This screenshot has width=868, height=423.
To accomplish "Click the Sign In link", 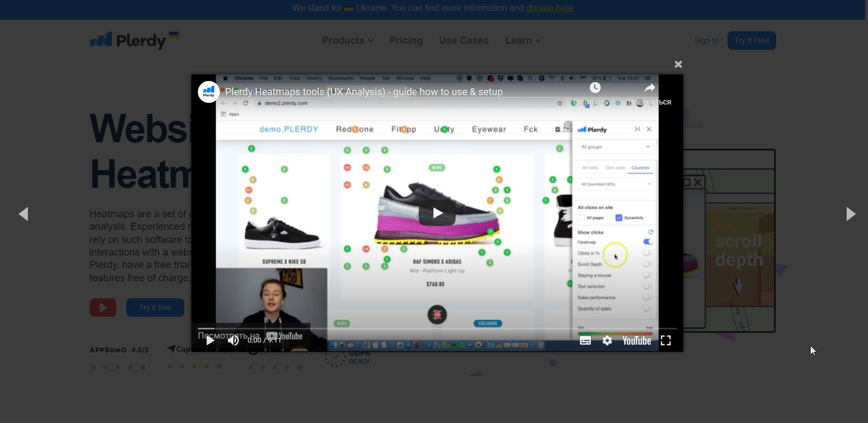I will [x=706, y=40].
